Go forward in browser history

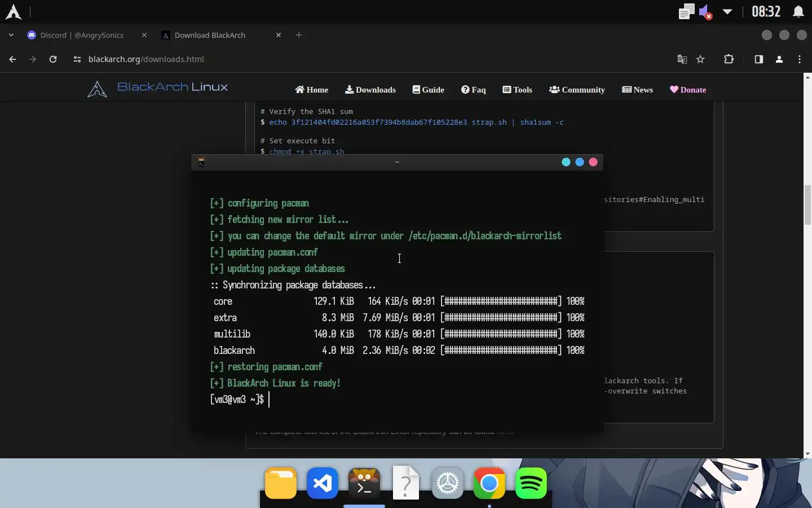pyautogui.click(x=33, y=59)
